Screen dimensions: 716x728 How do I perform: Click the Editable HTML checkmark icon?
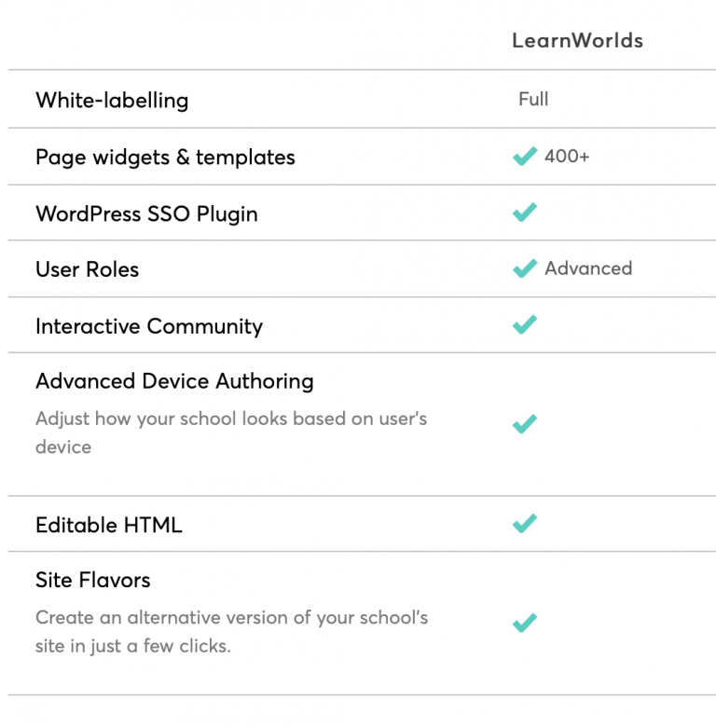(x=525, y=523)
